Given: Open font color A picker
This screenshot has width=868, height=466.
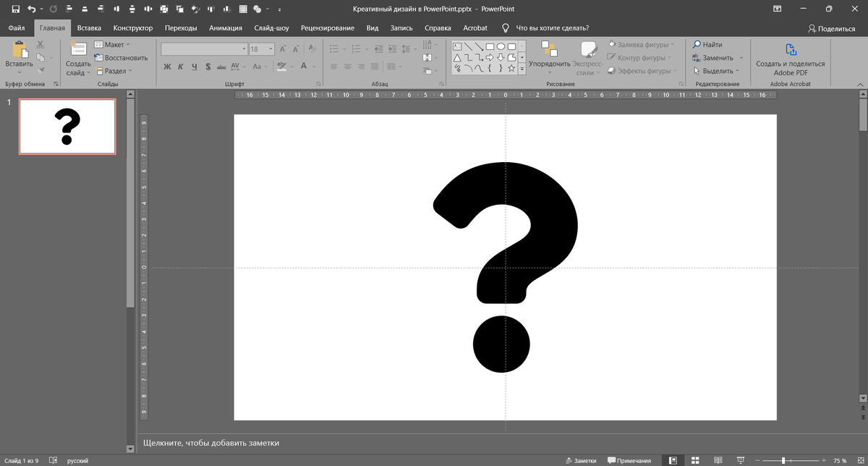Looking at the screenshot, I should [304, 67].
